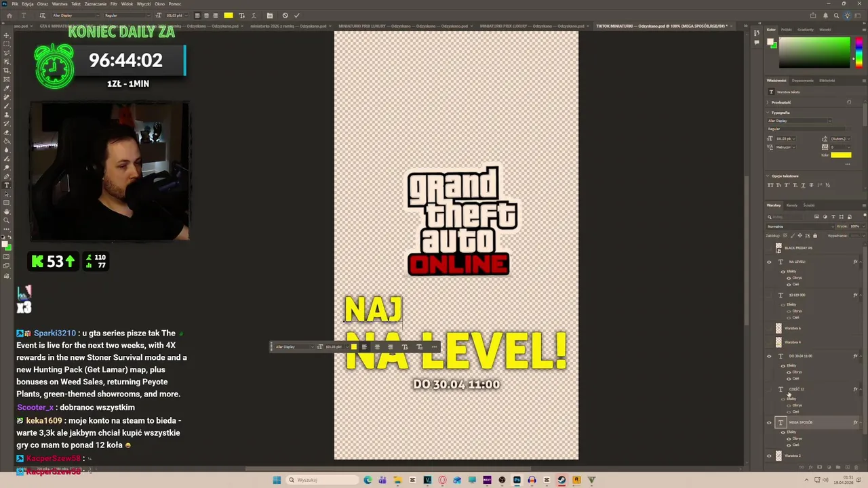Click the Windows Start button

coord(277,480)
